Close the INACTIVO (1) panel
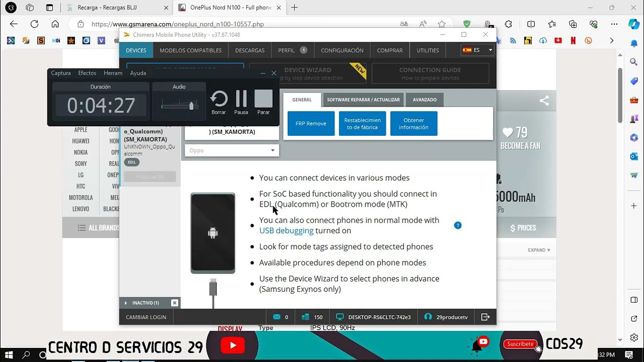 174,303
